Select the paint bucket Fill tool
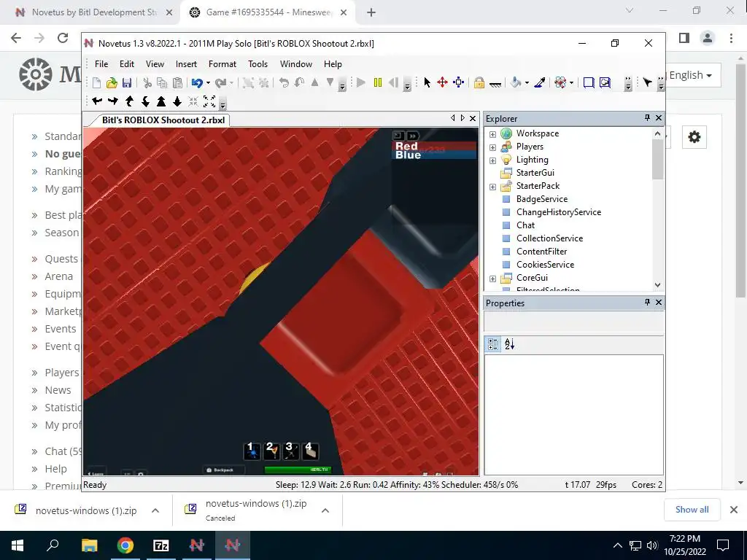This screenshot has width=747, height=560. click(516, 83)
